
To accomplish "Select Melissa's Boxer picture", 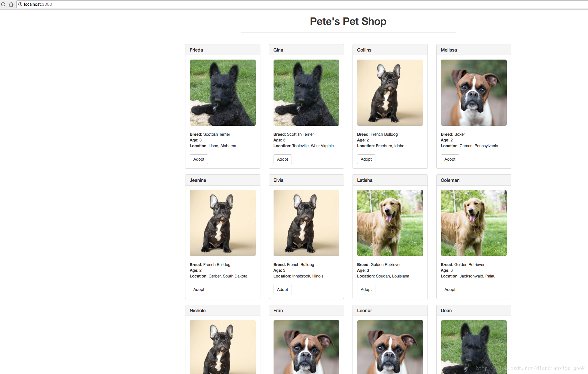I will click(474, 92).
